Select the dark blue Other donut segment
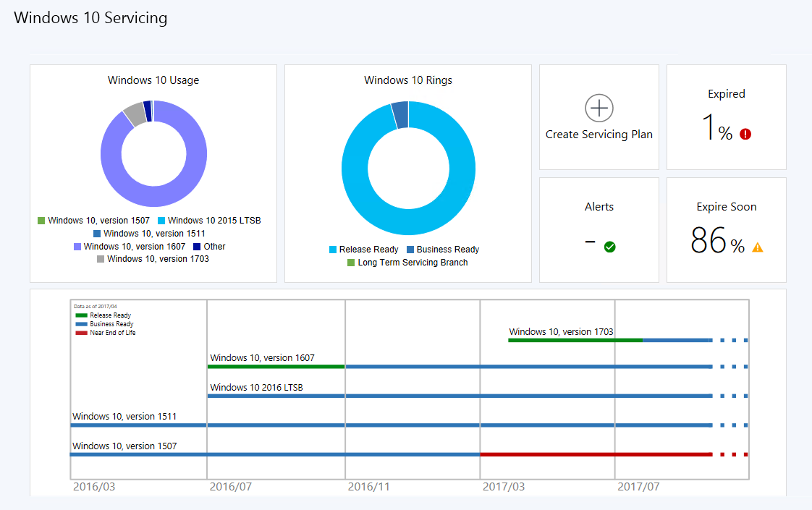This screenshot has width=812, height=510. 148,111
